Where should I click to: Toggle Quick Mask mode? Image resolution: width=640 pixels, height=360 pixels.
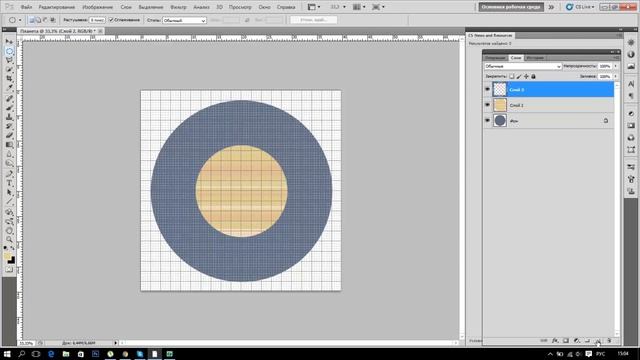click(x=9, y=269)
